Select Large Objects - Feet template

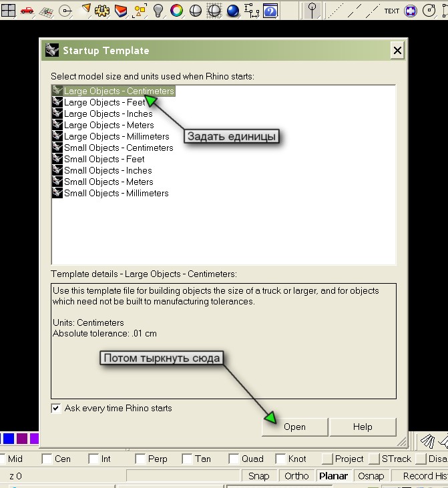pyautogui.click(x=99, y=102)
